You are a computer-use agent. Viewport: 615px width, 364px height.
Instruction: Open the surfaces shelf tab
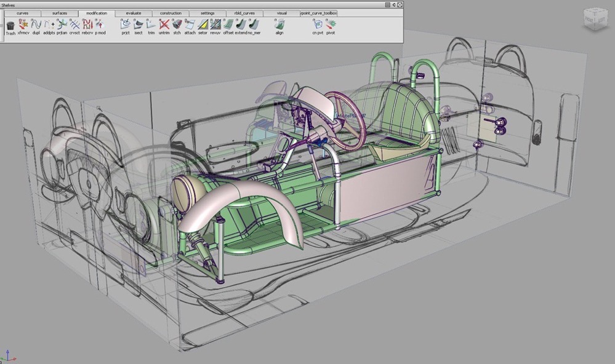pos(59,13)
